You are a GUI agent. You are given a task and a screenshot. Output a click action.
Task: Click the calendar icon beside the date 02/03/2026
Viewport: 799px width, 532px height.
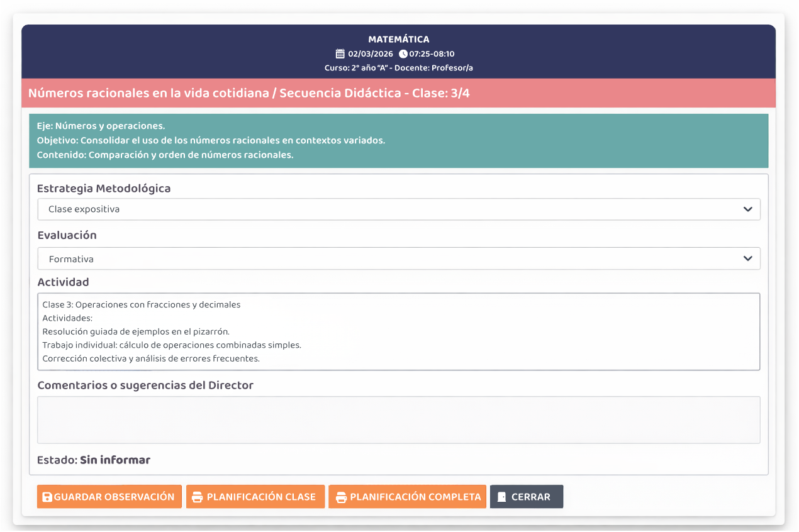(340, 54)
